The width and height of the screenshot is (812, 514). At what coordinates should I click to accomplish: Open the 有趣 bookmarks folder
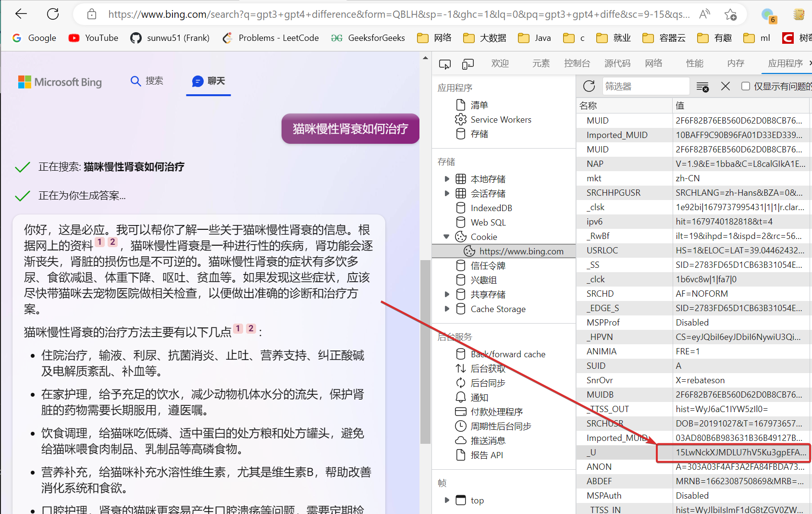(714, 38)
